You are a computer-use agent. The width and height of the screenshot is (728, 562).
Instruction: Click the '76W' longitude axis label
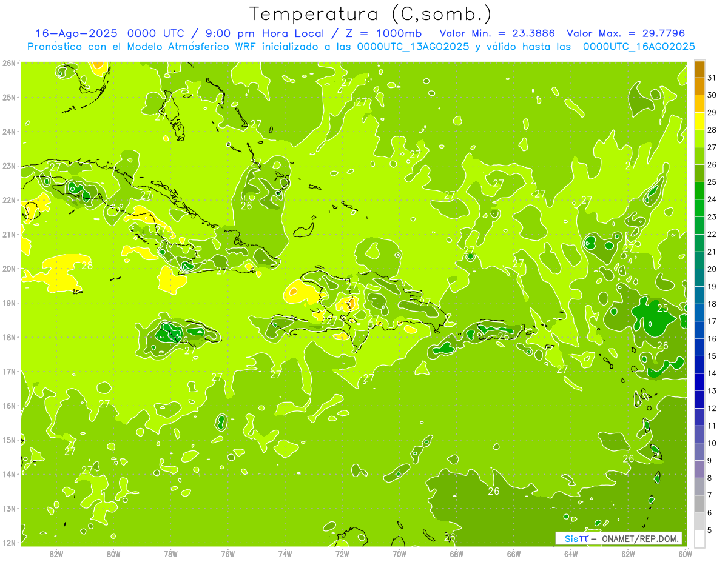(x=228, y=554)
